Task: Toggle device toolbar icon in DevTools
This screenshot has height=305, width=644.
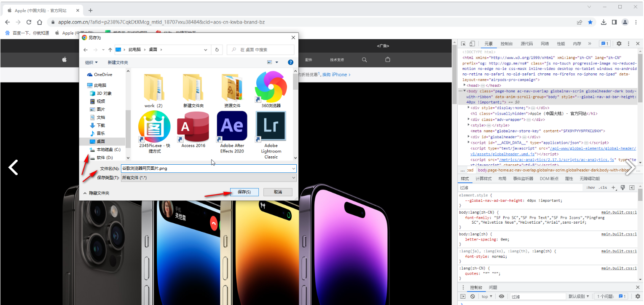Action: [x=472, y=43]
